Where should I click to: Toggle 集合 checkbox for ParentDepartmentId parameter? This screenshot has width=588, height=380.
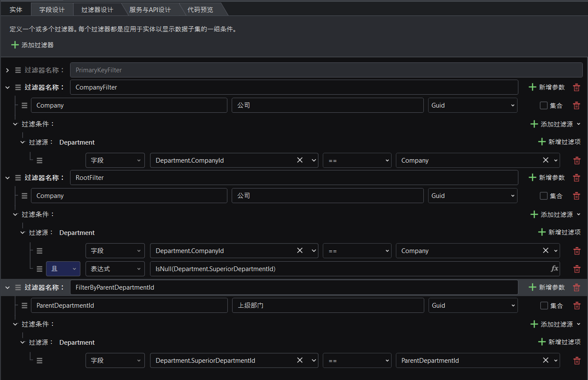click(544, 306)
